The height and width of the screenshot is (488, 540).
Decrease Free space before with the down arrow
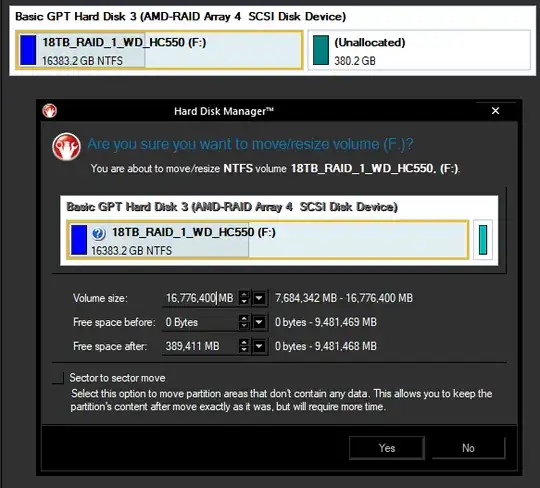(x=244, y=326)
